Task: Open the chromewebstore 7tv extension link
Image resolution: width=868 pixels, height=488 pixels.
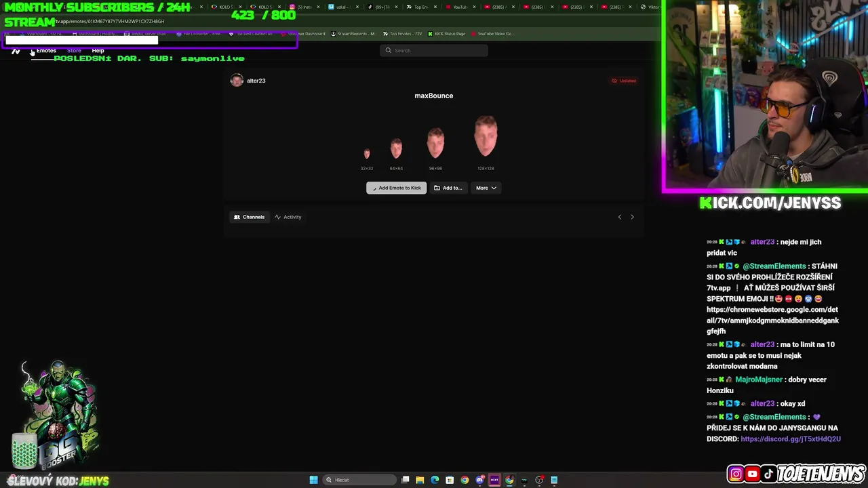Action: [772, 320]
